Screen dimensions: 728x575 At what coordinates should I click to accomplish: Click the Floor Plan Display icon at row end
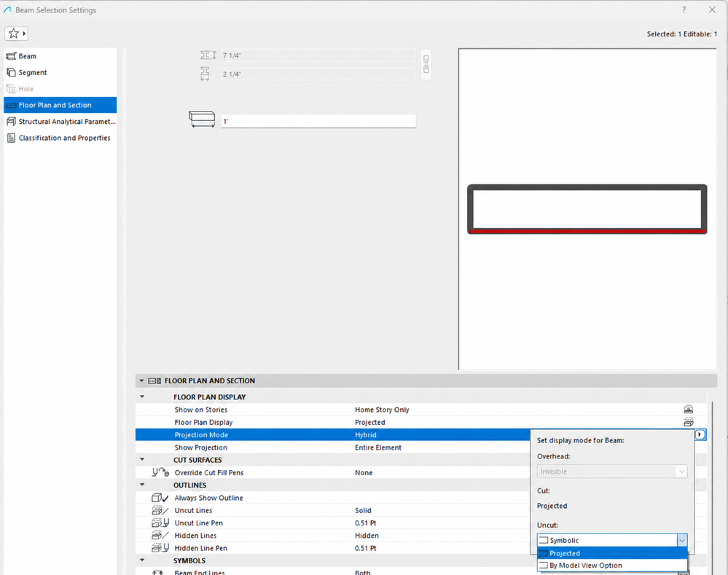[x=689, y=422]
